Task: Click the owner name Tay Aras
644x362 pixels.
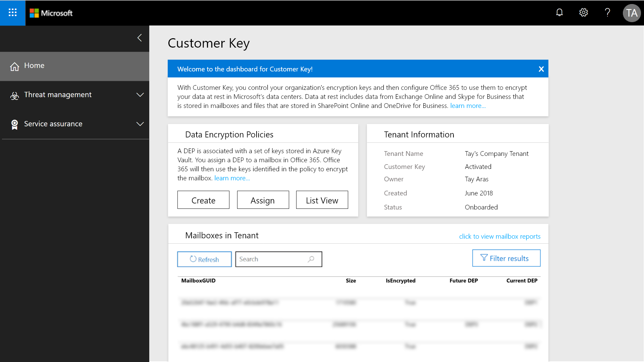Action: click(477, 179)
